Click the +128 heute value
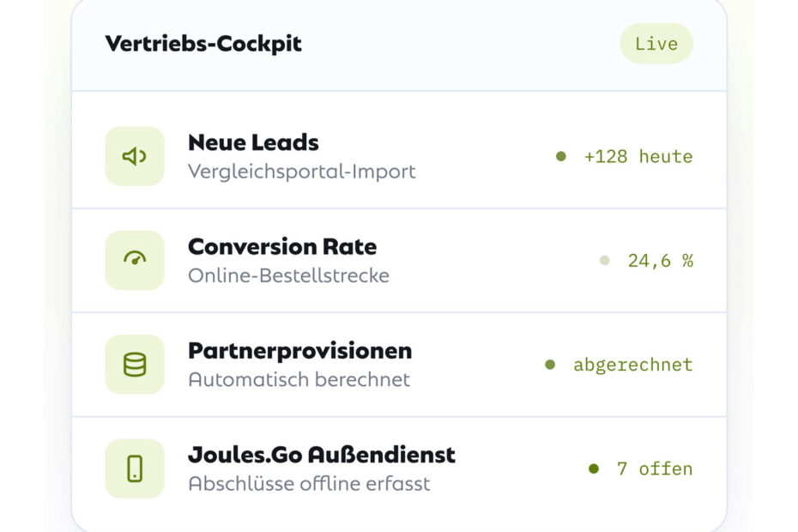Screen dimensions: 798x532 [638, 156]
